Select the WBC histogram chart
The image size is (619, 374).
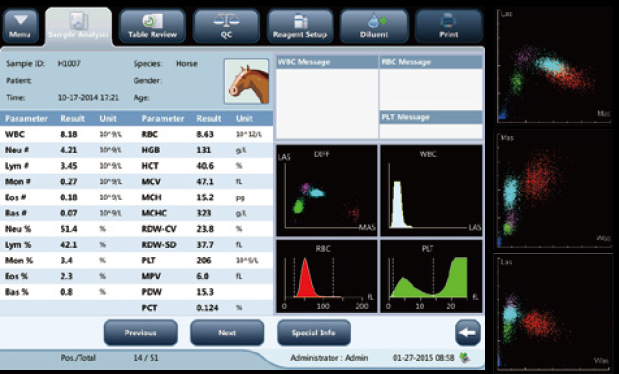431,190
